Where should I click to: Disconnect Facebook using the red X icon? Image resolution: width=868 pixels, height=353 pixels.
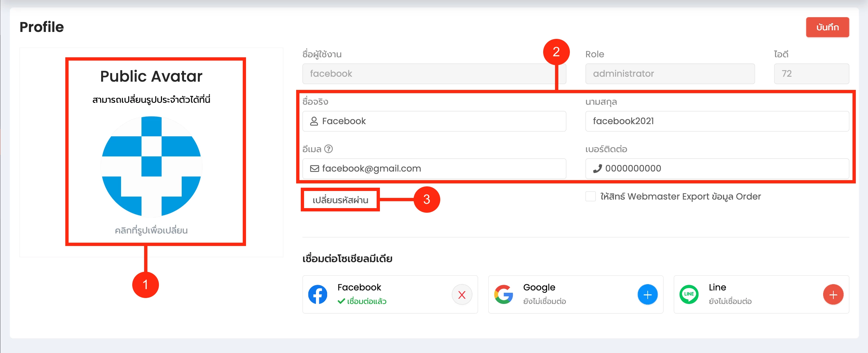tap(462, 294)
